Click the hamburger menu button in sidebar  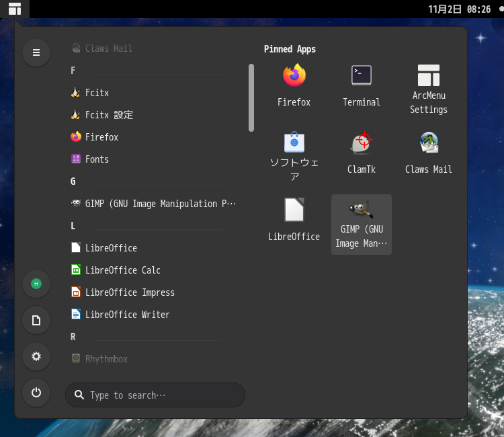click(36, 52)
